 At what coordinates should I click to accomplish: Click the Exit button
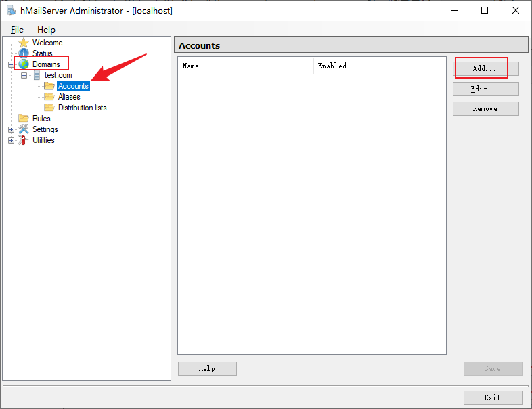click(x=493, y=397)
